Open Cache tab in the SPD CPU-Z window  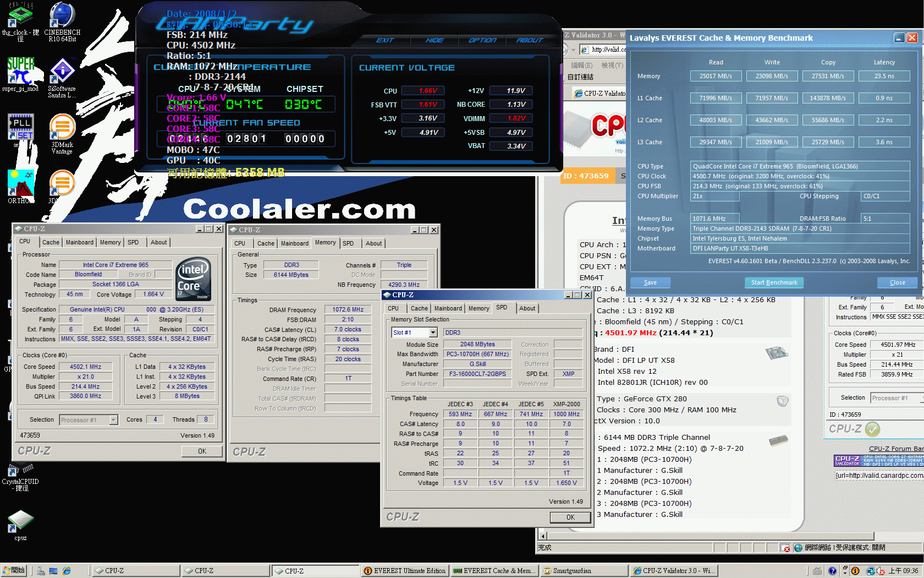419,308
